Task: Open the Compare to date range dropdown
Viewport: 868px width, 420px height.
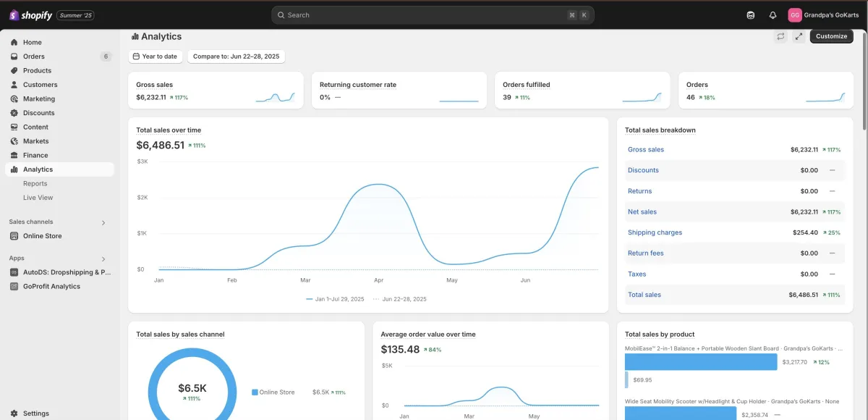Action: pyautogui.click(x=237, y=56)
